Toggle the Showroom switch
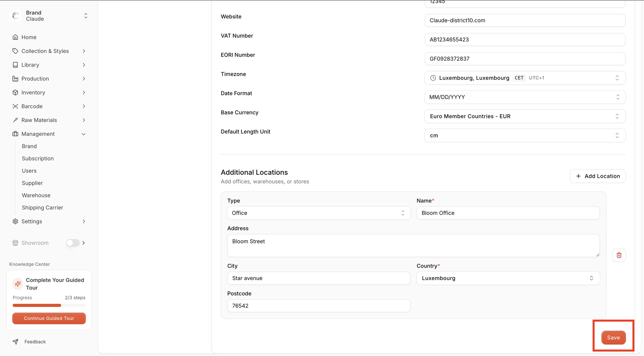 click(x=73, y=243)
